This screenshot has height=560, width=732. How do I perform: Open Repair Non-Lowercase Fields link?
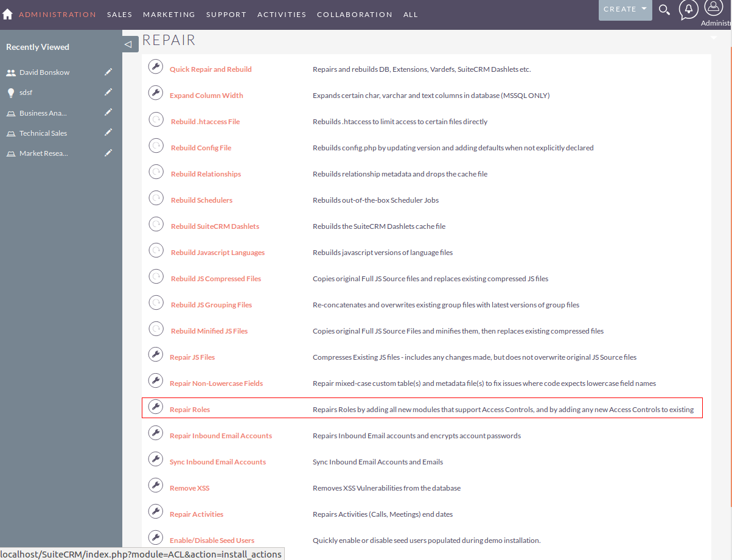pos(216,383)
